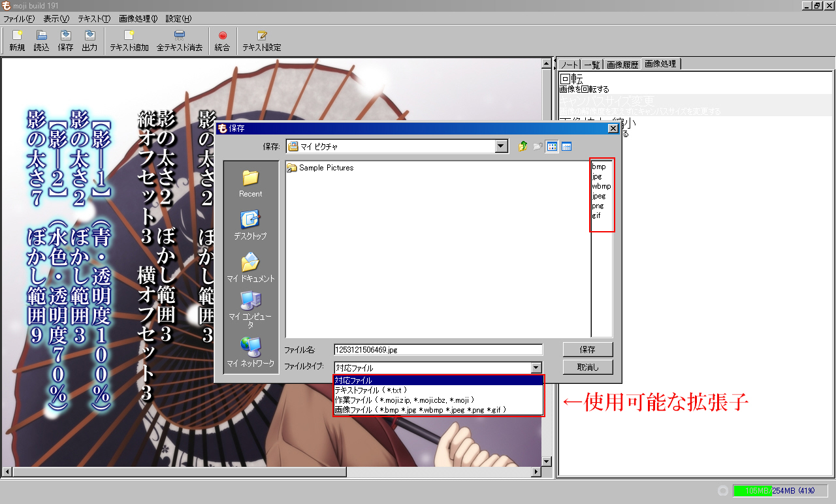Viewport: 836px width, 504px height.
Task: Open マイ ドキュメント in the dialog sidebar
Action: coord(250,268)
